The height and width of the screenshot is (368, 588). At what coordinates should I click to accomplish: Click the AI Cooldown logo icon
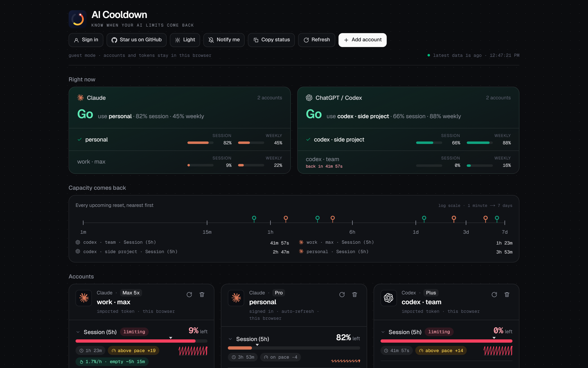point(78,19)
